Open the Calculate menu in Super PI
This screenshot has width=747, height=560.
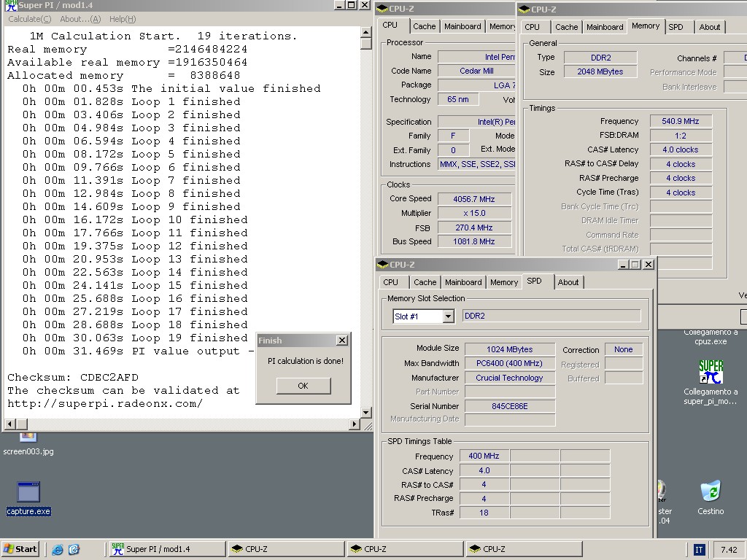(29, 19)
